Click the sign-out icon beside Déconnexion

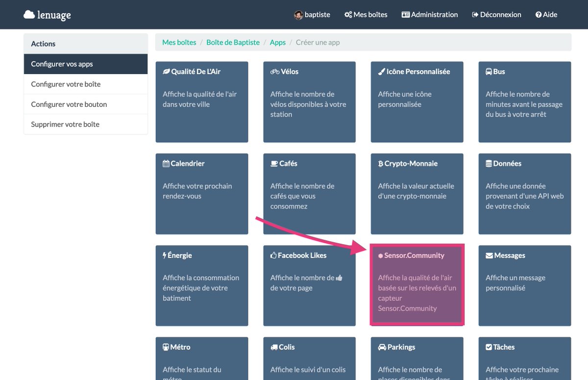click(475, 15)
